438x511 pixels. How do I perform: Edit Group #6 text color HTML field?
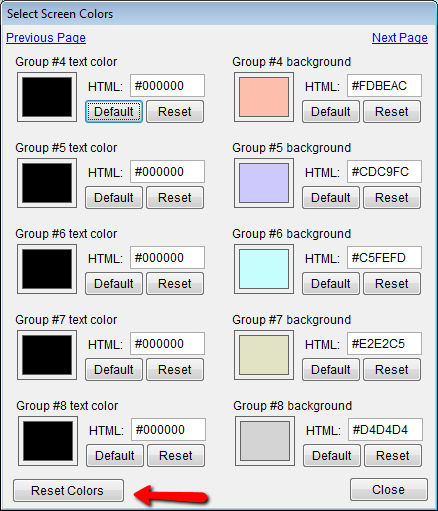pos(167,258)
